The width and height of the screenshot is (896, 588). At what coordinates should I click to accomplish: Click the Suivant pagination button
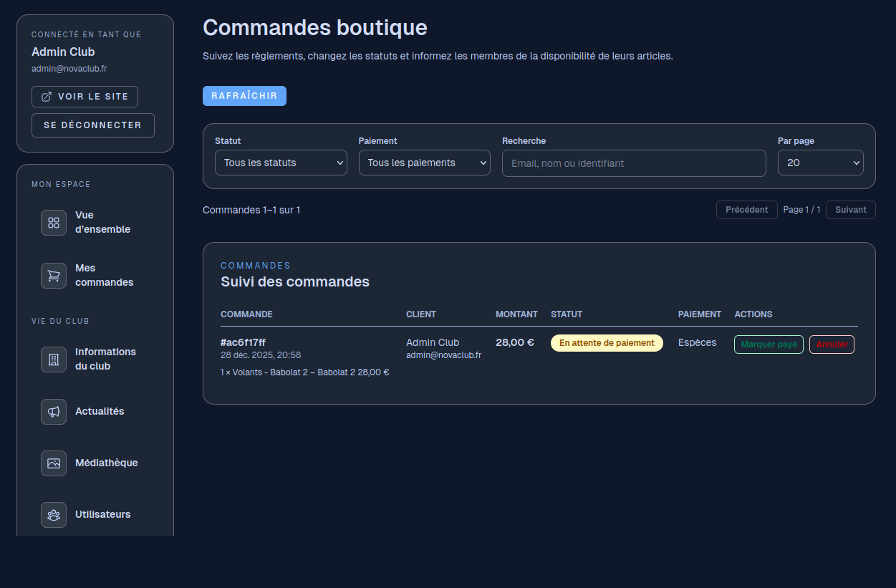[x=850, y=210]
